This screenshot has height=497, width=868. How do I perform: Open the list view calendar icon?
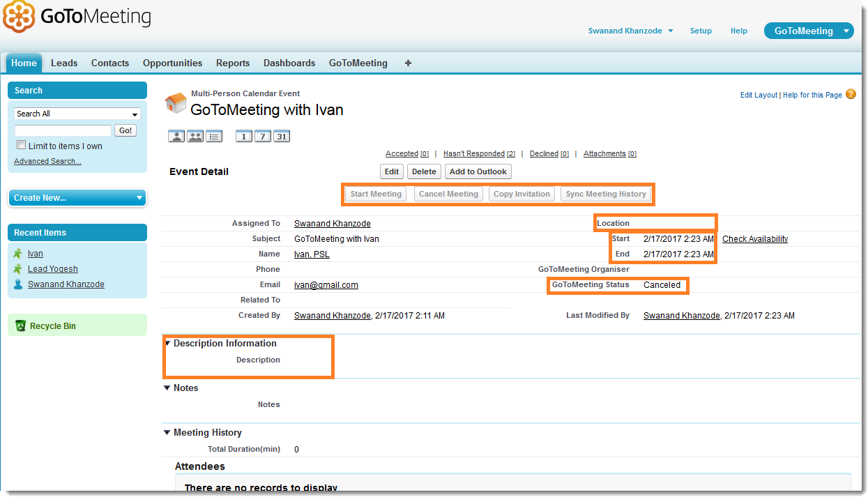(x=214, y=137)
